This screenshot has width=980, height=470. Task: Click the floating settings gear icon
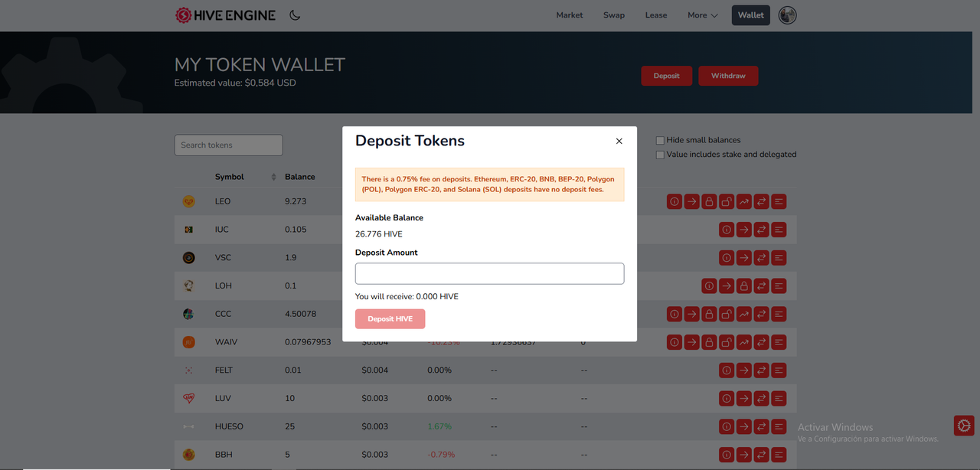964,426
